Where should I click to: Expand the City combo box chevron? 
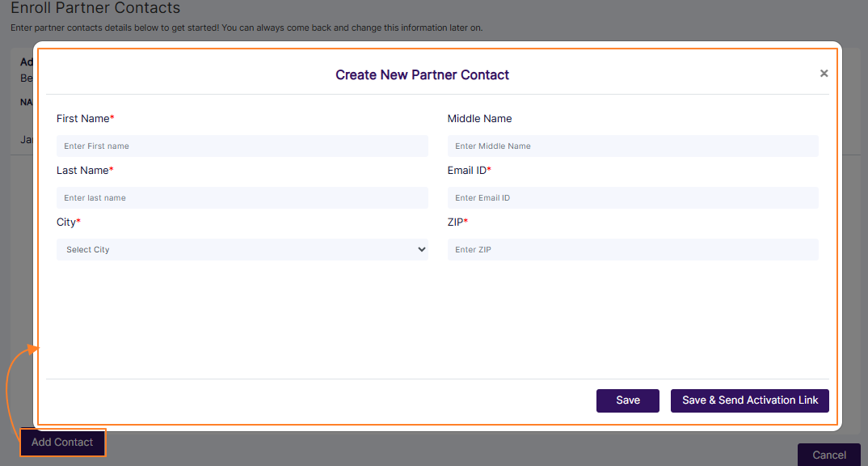tap(421, 249)
